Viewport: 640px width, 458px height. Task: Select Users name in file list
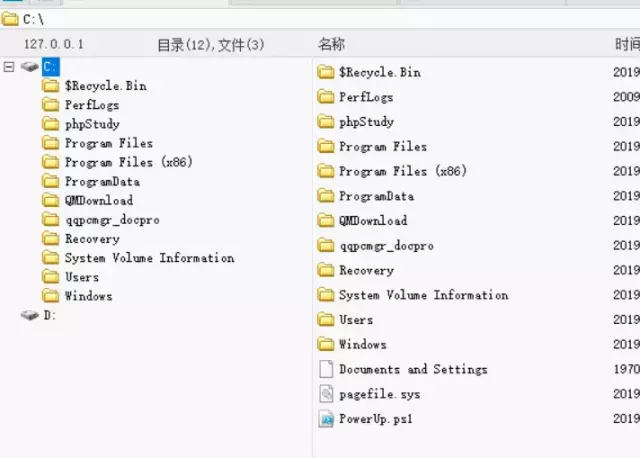coord(356,320)
